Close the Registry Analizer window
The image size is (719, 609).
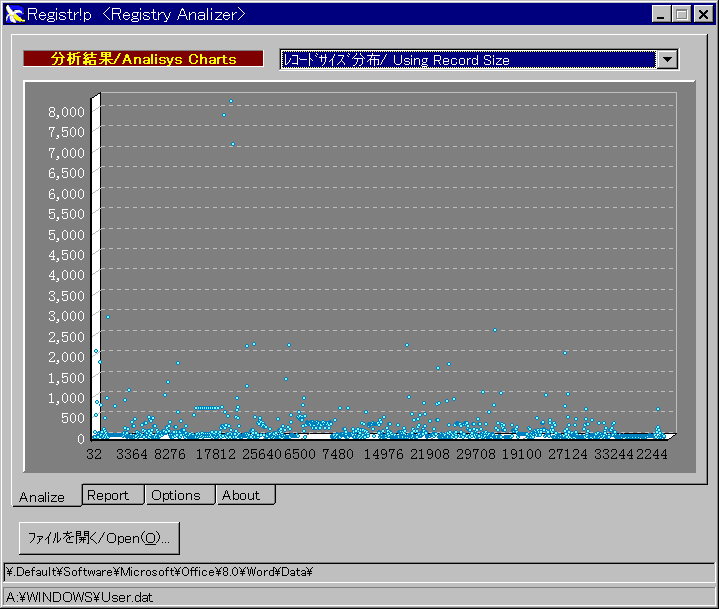click(701, 15)
